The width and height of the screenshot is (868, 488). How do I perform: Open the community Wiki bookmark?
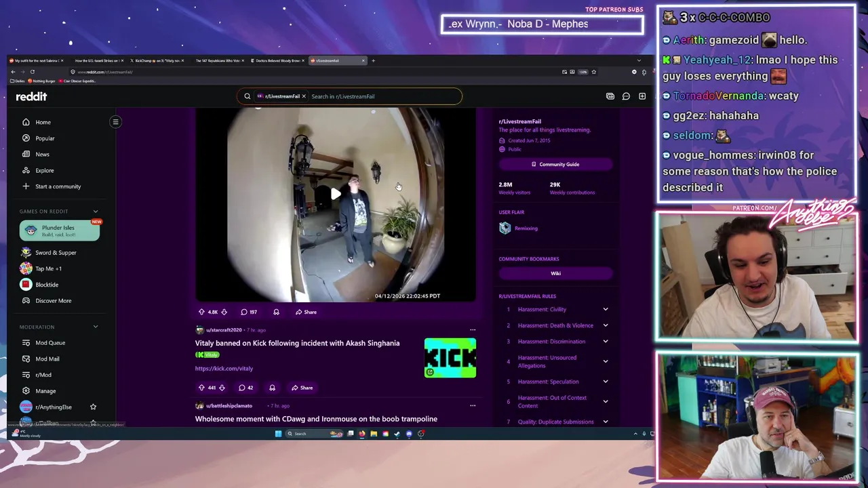pos(555,273)
